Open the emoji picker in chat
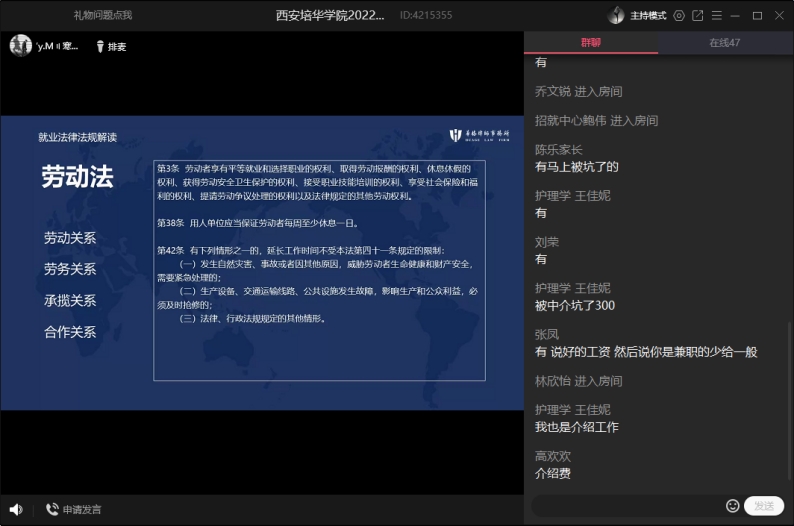The image size is (794, 526). [733, 506]
